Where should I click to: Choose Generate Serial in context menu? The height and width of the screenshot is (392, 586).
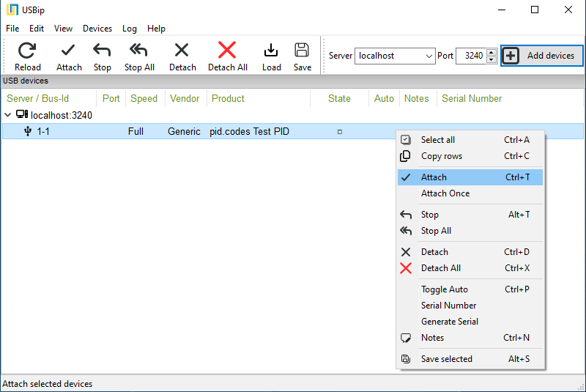(470, 322)
